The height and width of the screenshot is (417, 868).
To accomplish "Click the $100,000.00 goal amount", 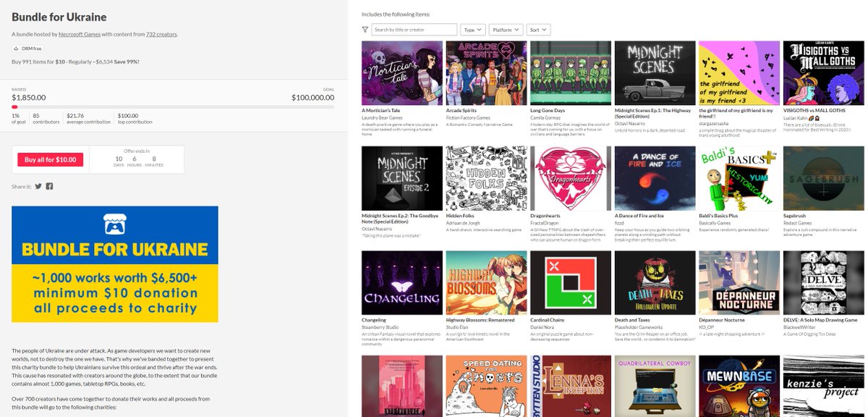I will click(312, 97).
